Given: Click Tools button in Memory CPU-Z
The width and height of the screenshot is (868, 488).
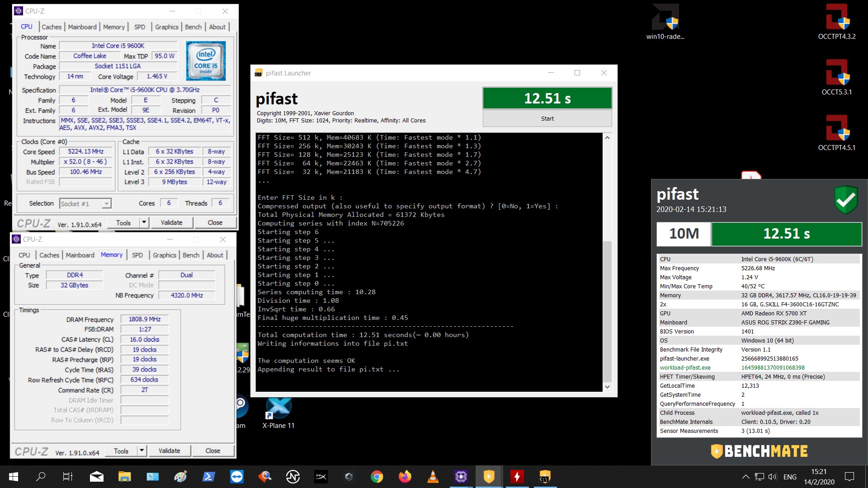Looking at the screenshot, I should (121, 450).
